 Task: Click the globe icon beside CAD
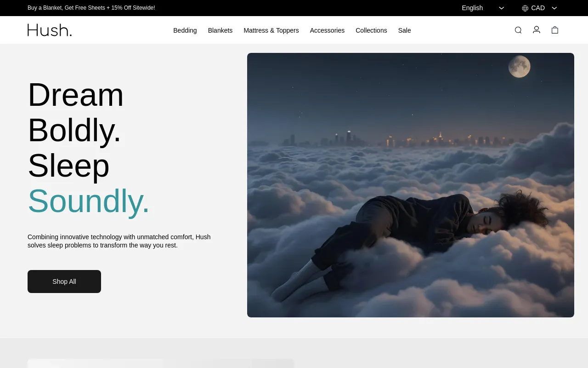point(525,8)
